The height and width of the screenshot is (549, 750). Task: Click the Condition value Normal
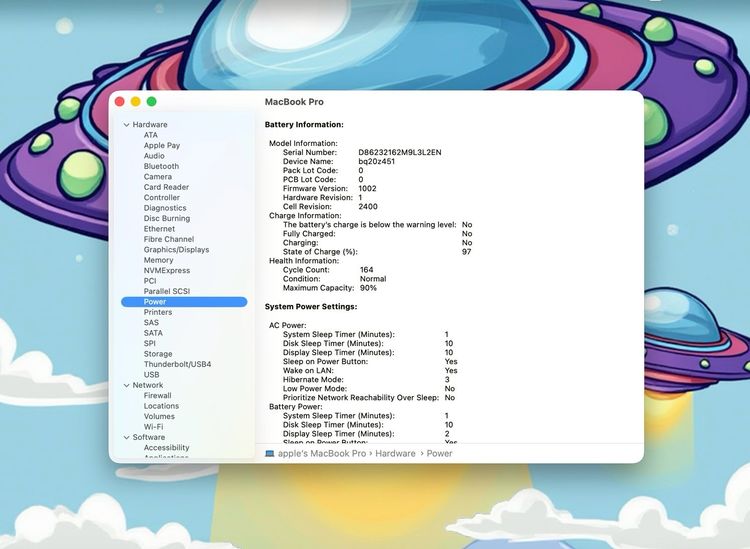point(373,279)
